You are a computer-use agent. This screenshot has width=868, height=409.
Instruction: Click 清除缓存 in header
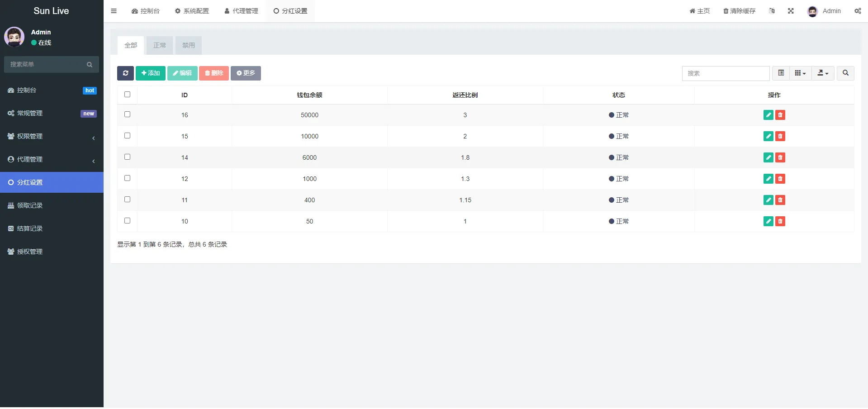click(739, 11)
